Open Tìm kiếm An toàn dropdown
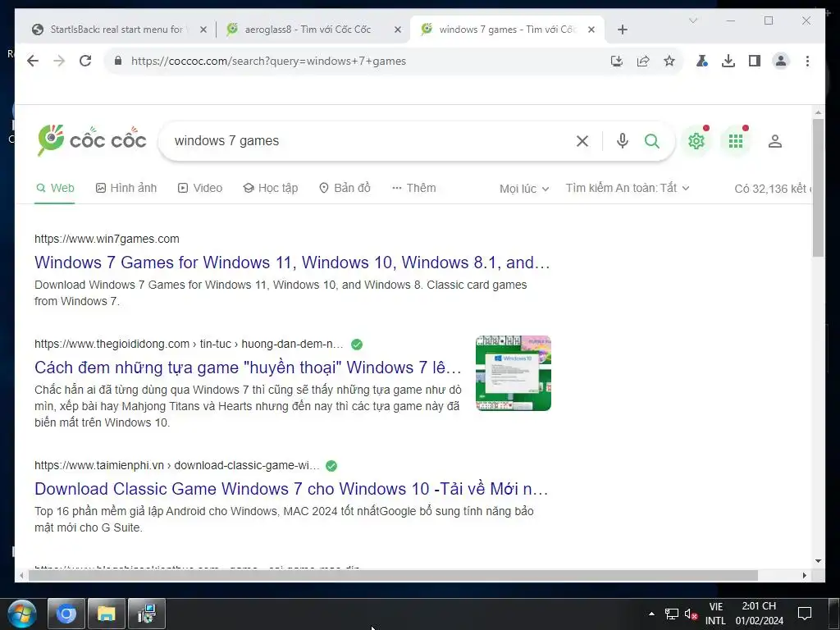Image resolution: width=840 pixels, height=630 pixels. point(628,188)
